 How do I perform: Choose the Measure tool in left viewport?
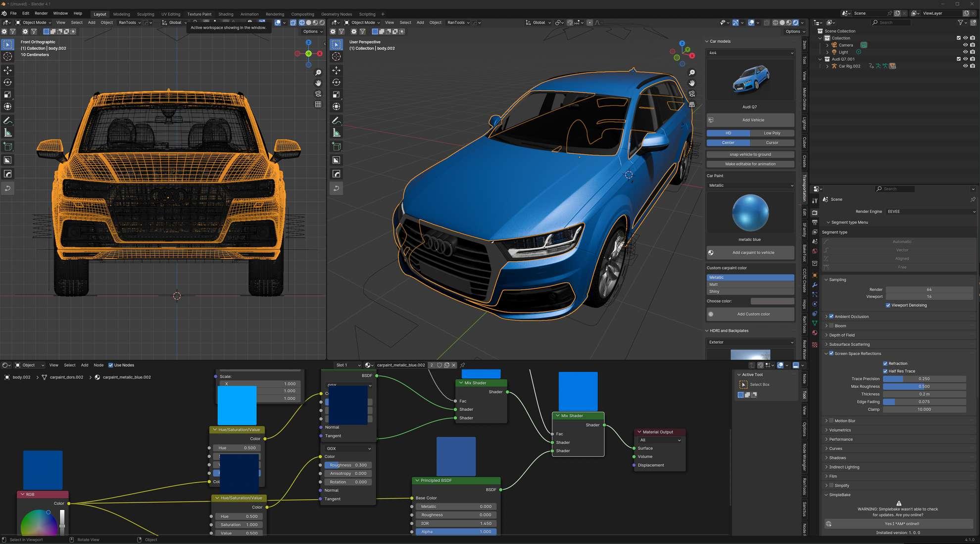pyautogui.click(x=8, y=133)
